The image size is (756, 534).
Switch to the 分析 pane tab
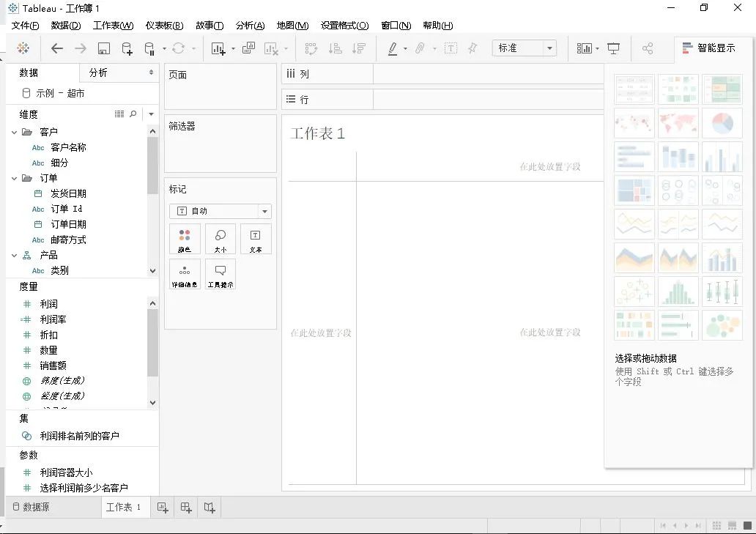coord(98,73)
